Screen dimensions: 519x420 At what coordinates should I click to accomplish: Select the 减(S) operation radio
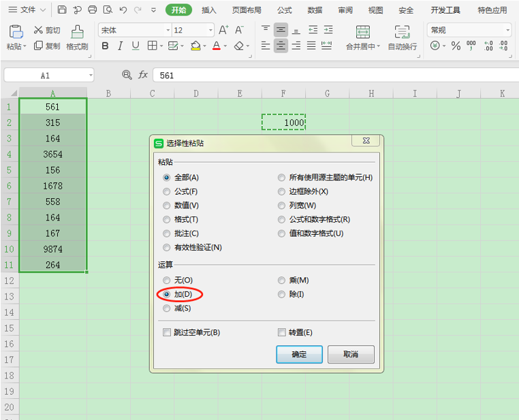167,308
